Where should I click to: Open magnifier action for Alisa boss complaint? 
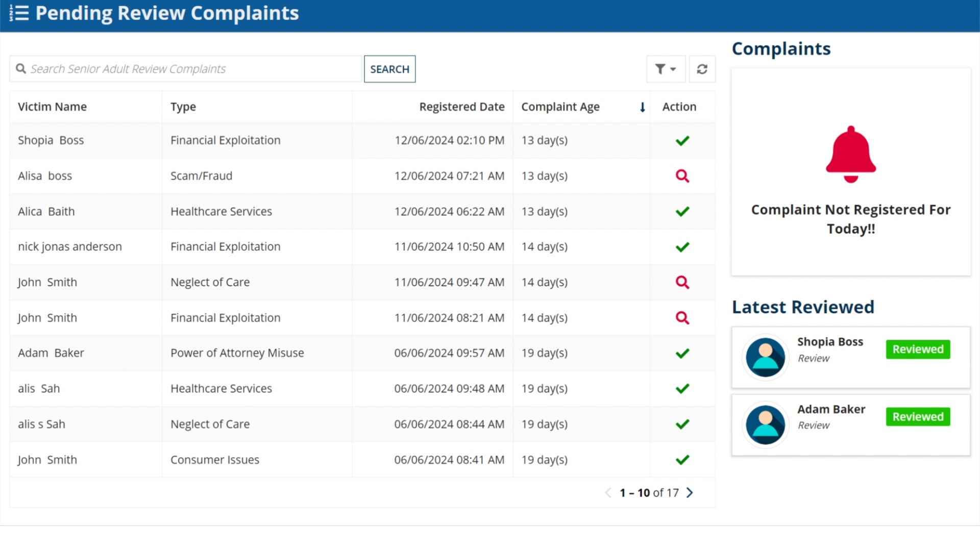click(682, 176)
